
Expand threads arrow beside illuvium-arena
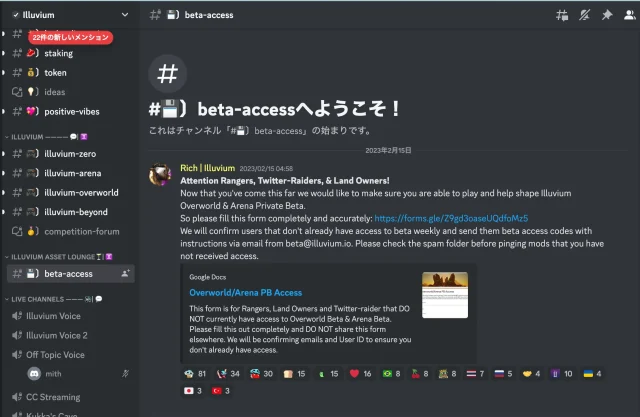[3, 173]
